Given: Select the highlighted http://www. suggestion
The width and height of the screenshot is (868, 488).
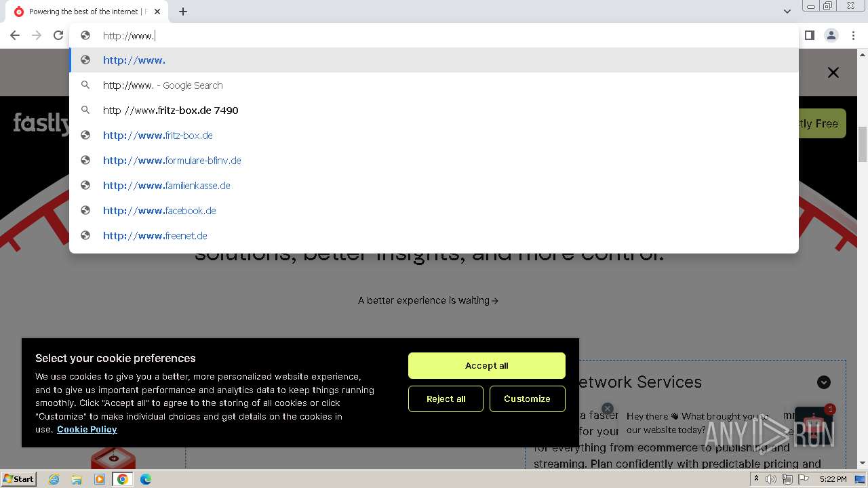Looking at the screenshot, I should click(434, 60).
